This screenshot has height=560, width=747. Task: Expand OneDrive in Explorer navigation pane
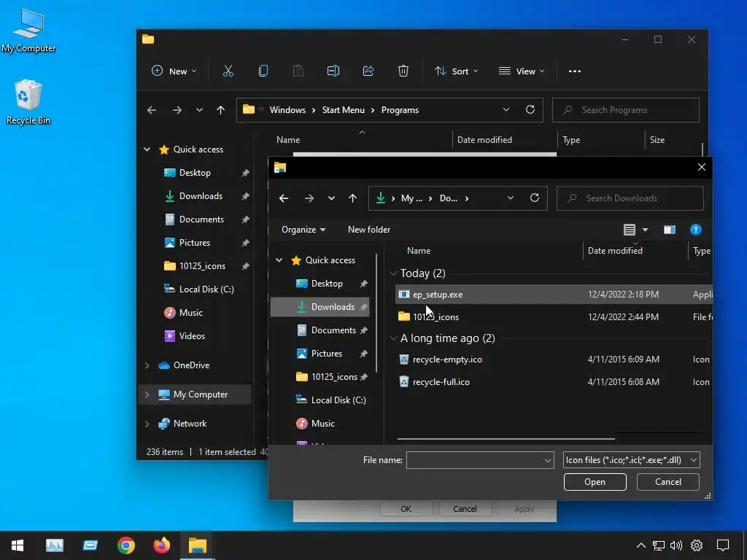pyautogui.click(x=147, y=365)
